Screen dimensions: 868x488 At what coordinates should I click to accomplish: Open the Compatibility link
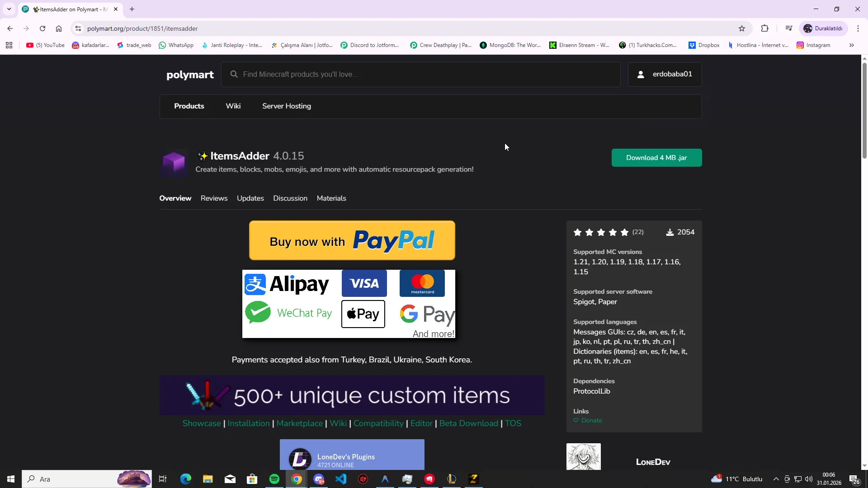point(378,423)
